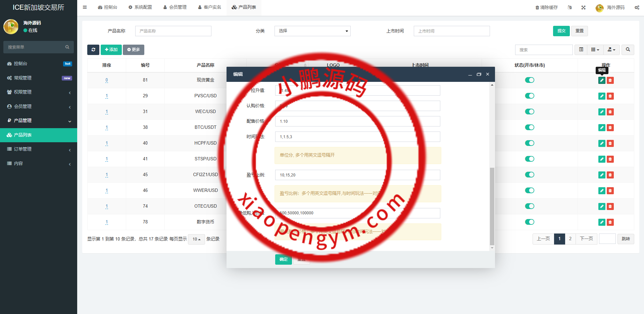Click the search magnifier button beside table search
644x314 pixels.
pos(628,50)
